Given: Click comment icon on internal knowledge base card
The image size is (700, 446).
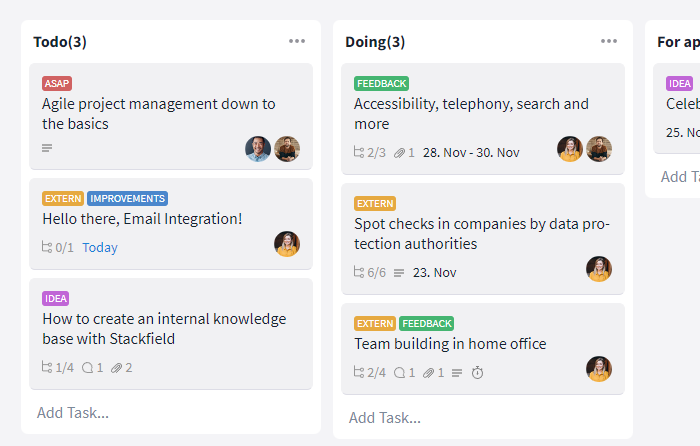Looking at the screenshot, I should (x=88, y=368).
